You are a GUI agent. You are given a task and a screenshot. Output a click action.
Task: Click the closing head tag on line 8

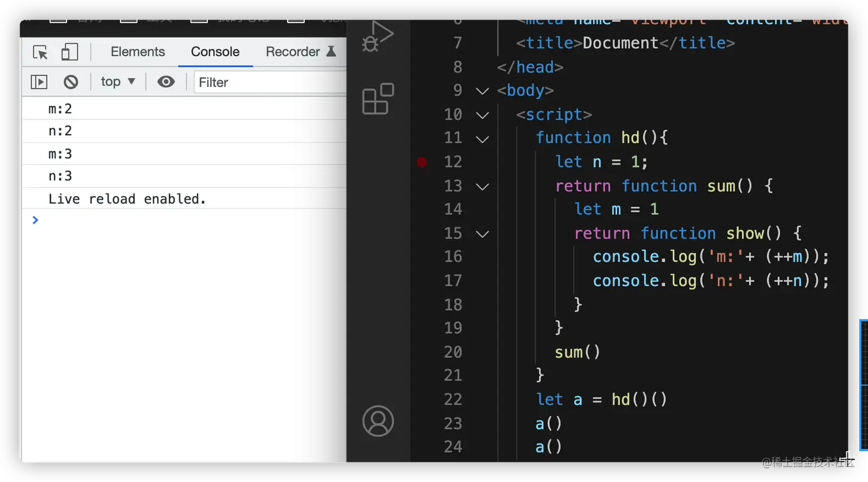pyautogui.click(x=530, y=67)
